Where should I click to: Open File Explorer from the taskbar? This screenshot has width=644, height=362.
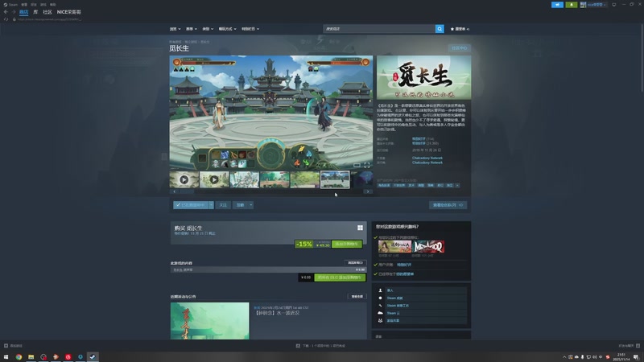31,356
